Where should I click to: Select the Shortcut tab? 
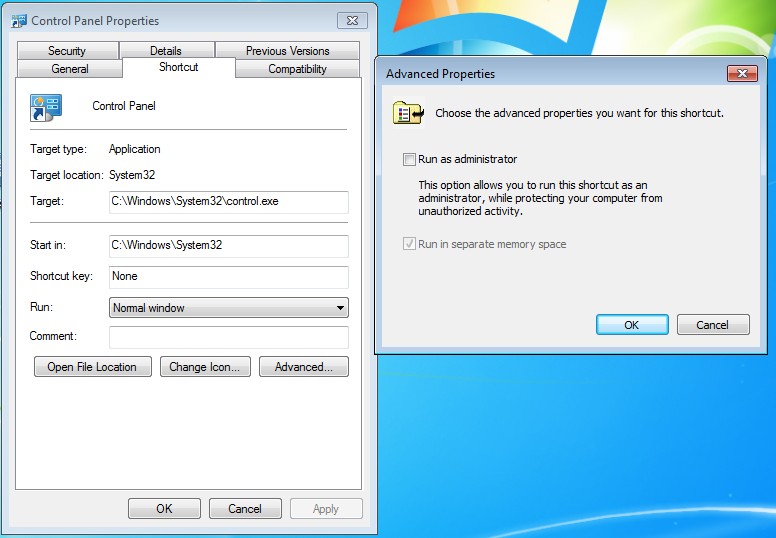(179, 67)
